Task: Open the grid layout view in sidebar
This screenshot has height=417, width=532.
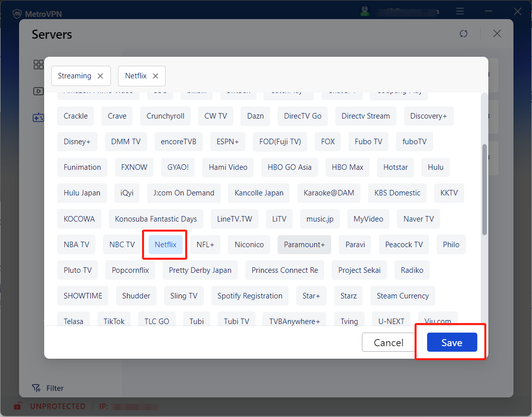Action: click(x=38, y=64)
